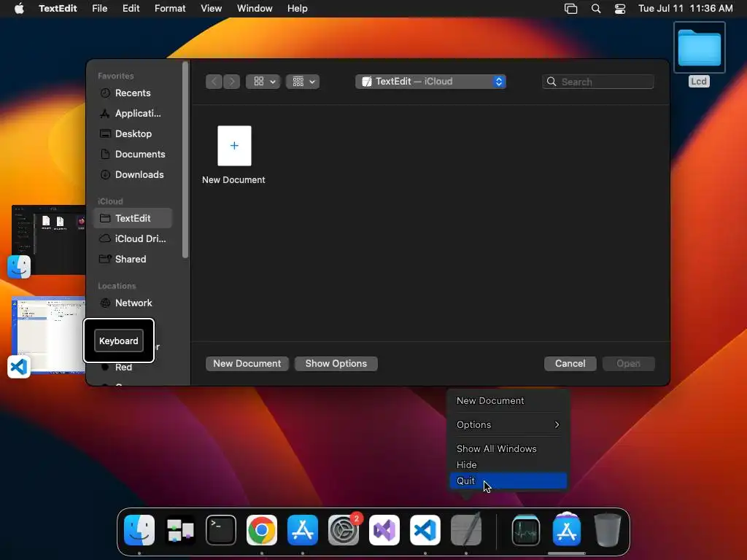
Task: Open the blue App Store icon left of System Settings in Dock
Action: (x=303, y=530)
